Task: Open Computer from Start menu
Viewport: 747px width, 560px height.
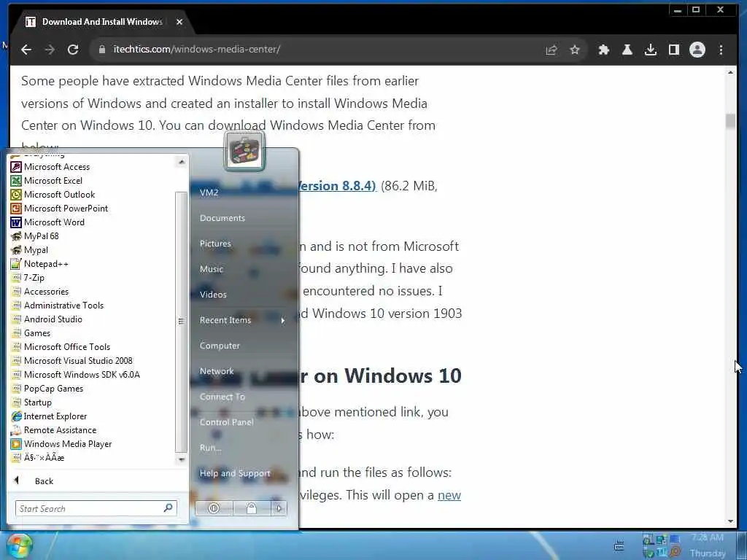Action: click(x=220, y=346)
